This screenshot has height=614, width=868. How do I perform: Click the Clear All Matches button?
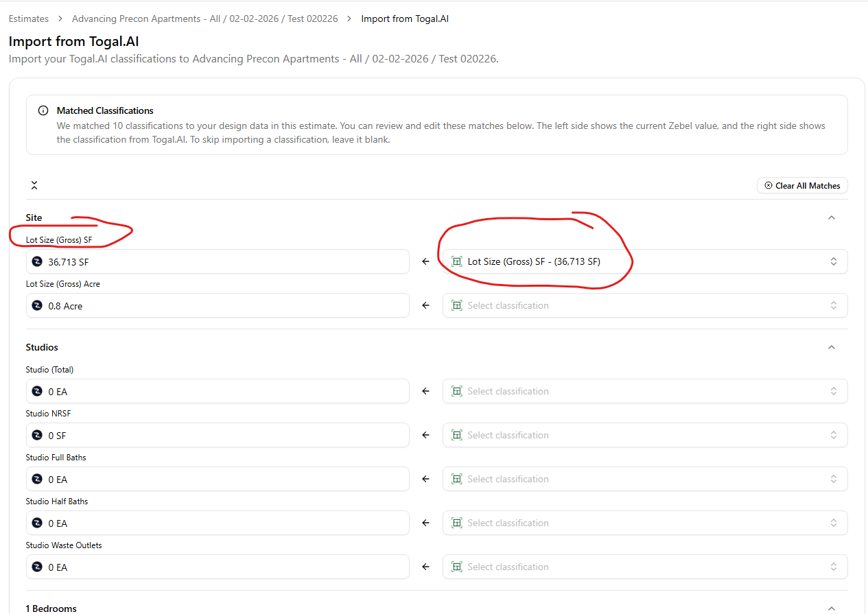pyautogui.click(x=802, y=186)
